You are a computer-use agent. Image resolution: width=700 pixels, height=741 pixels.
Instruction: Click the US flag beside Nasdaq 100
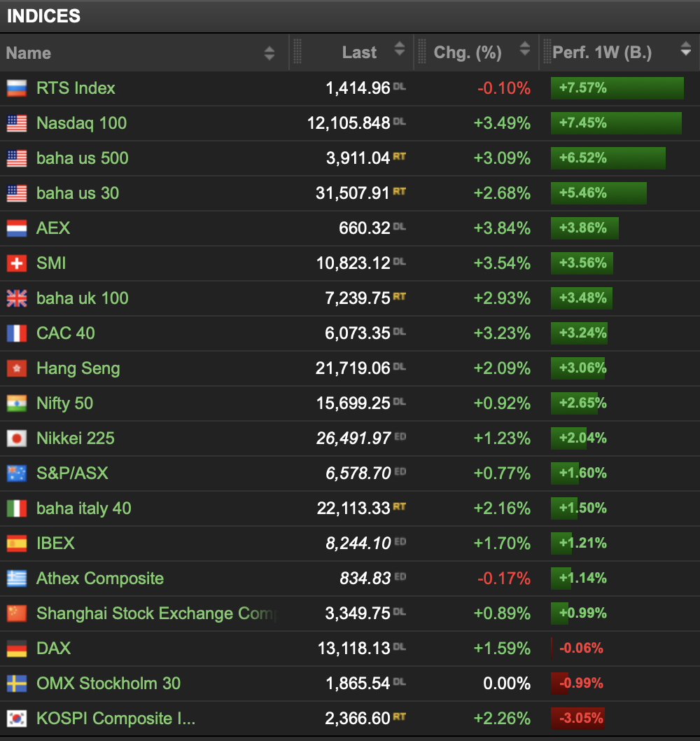click(17, 123)
